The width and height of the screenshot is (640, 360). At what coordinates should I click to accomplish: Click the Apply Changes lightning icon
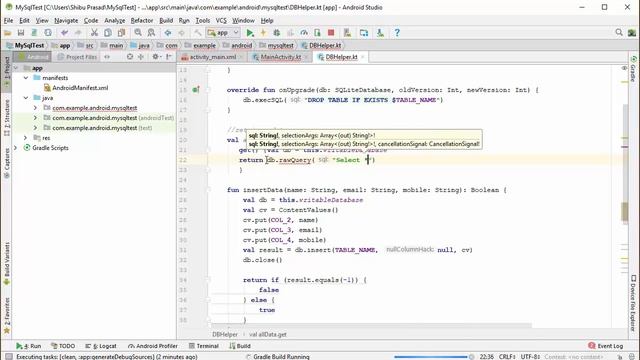coord(263,33)
